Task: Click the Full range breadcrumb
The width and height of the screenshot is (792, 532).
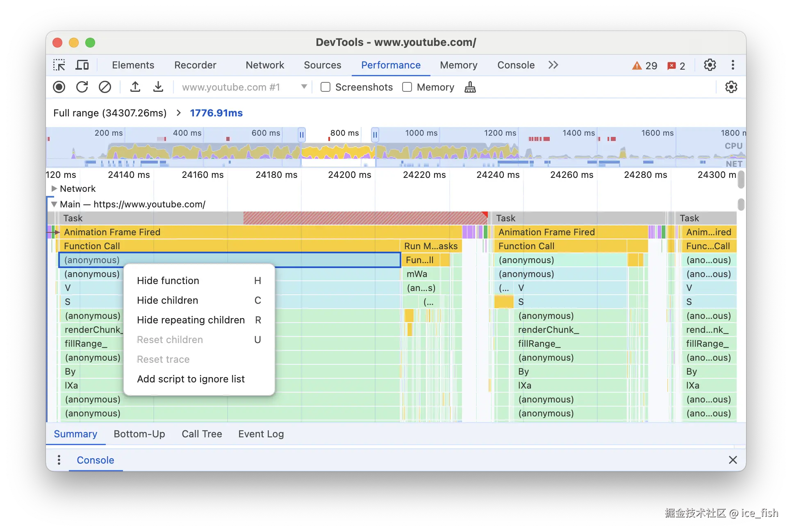Action: [110, 113]
